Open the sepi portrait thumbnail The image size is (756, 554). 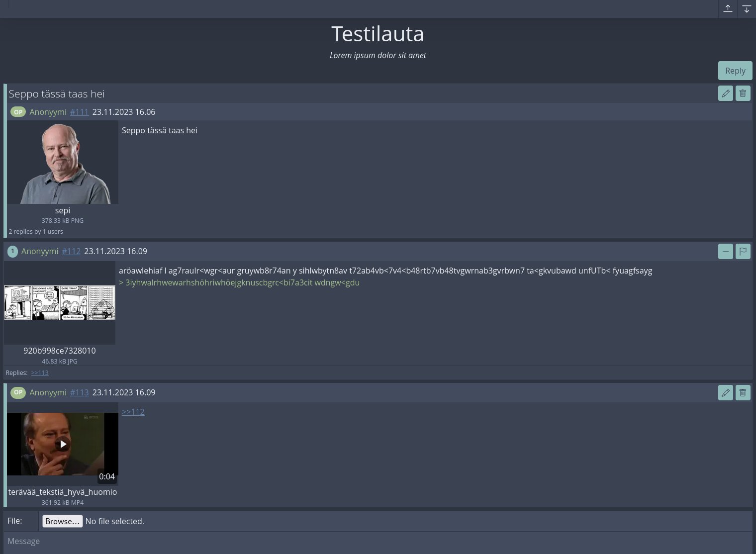pos(63,162)
